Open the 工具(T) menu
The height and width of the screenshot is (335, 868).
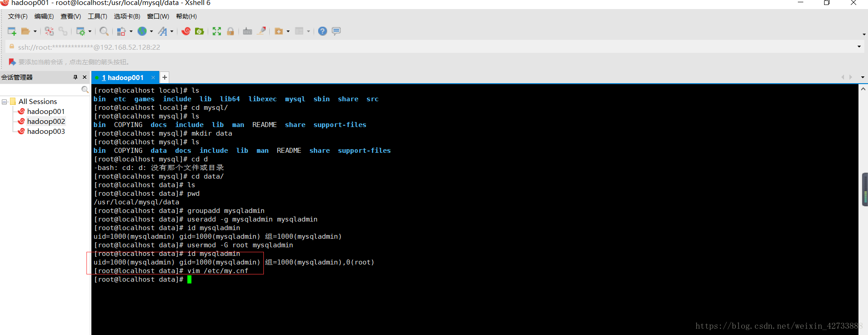pos(97,16)
